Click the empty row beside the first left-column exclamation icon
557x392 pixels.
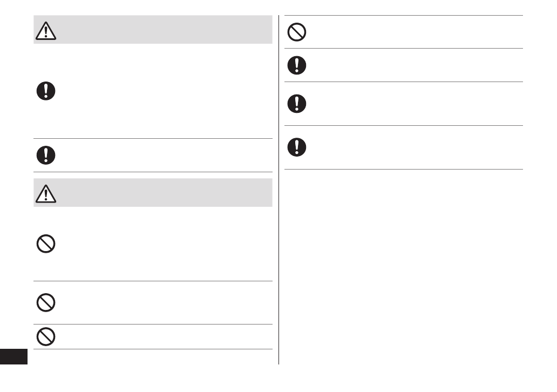click(x=162, y=91)
